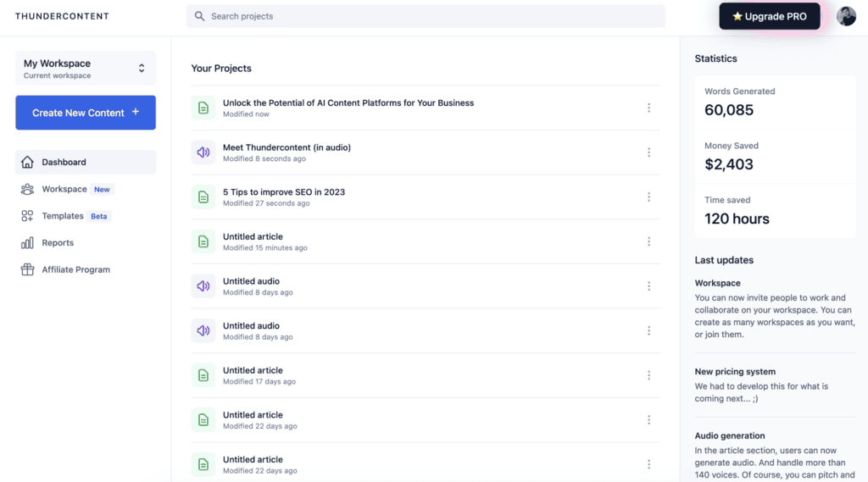
Task: Click the audio icon for Meet Thundercontent
Action: pos(203,152)
